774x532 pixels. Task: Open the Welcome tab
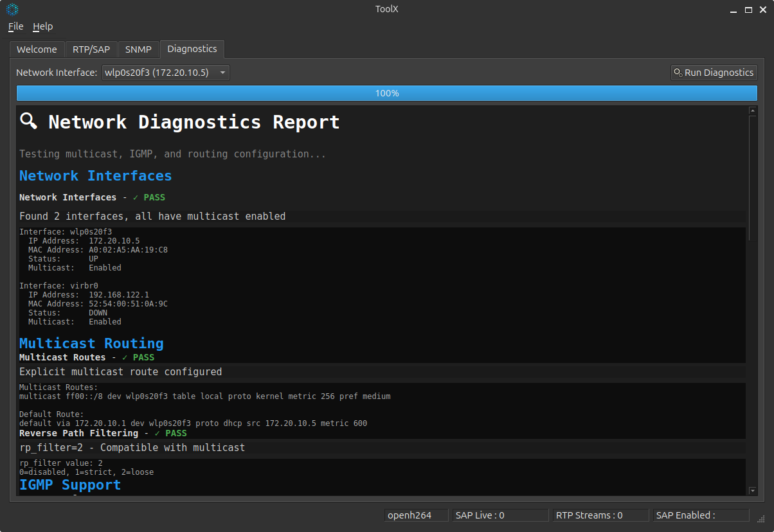(37, 49)
